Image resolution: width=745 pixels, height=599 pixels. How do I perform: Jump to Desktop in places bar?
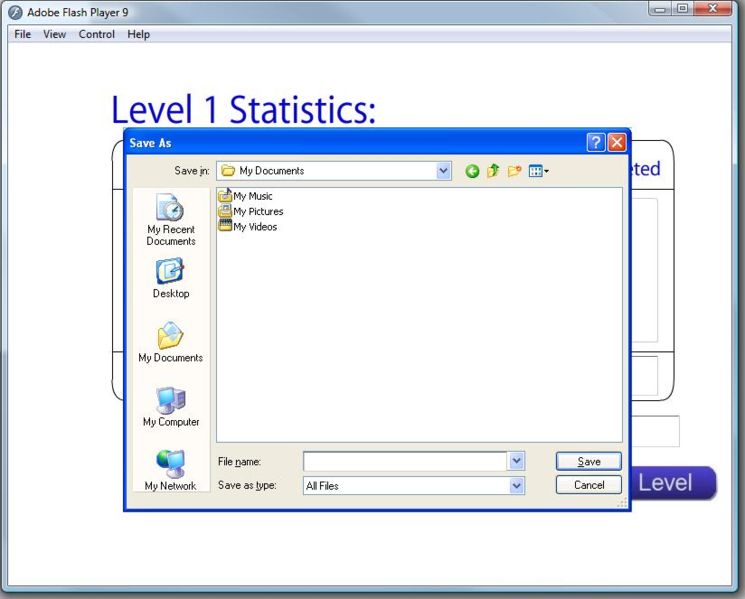click(171, 278)
